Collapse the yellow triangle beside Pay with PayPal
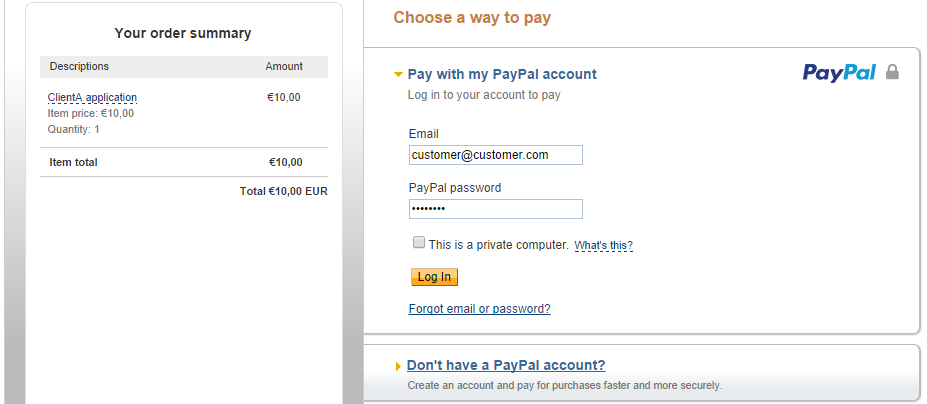The image size is (927, 404). click(x=398, y=75)
